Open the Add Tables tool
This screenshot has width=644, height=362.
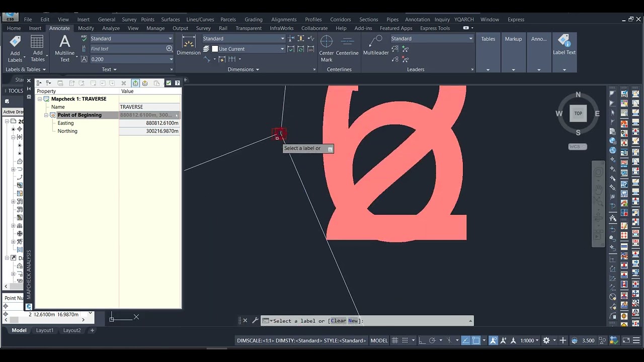click(x=38, y=49)
